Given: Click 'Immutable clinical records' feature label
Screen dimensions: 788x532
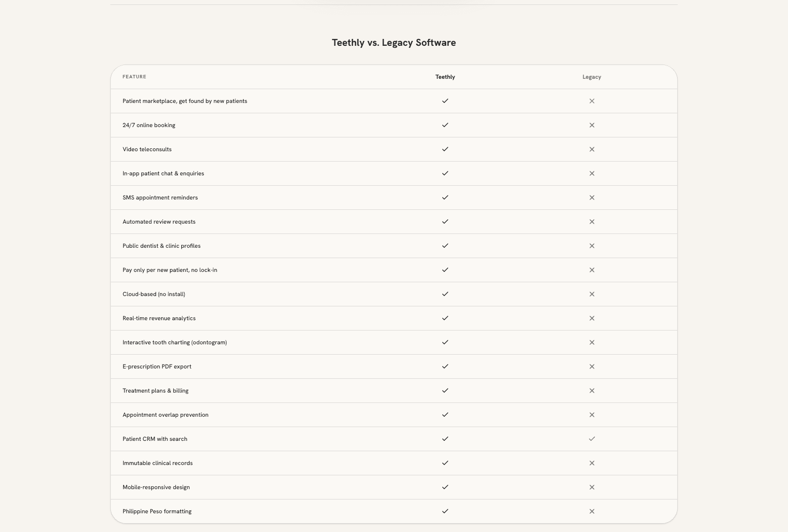Looking at the screenshot, I should coord(158,463).
